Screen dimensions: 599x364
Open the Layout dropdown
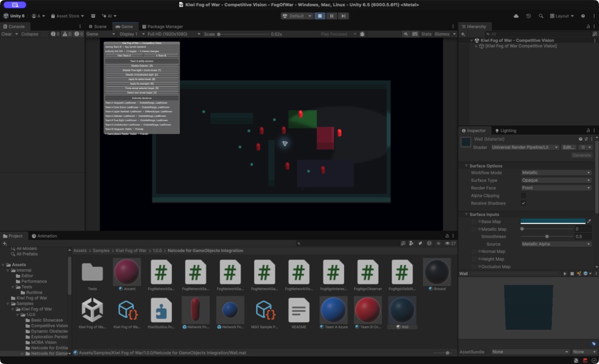[562, 16]
